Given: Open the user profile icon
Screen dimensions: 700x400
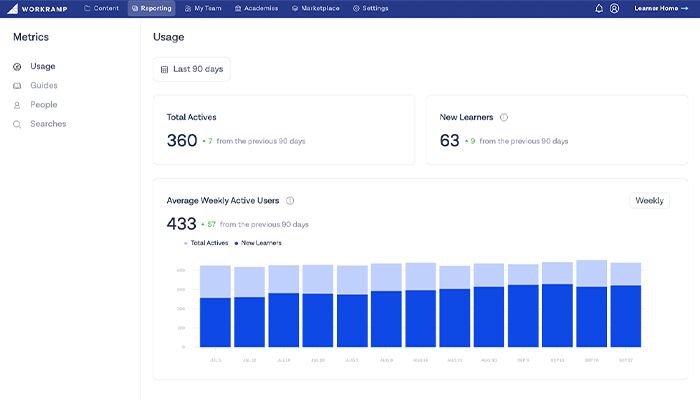Looking at the screenshot, I should tap(614, 8).
